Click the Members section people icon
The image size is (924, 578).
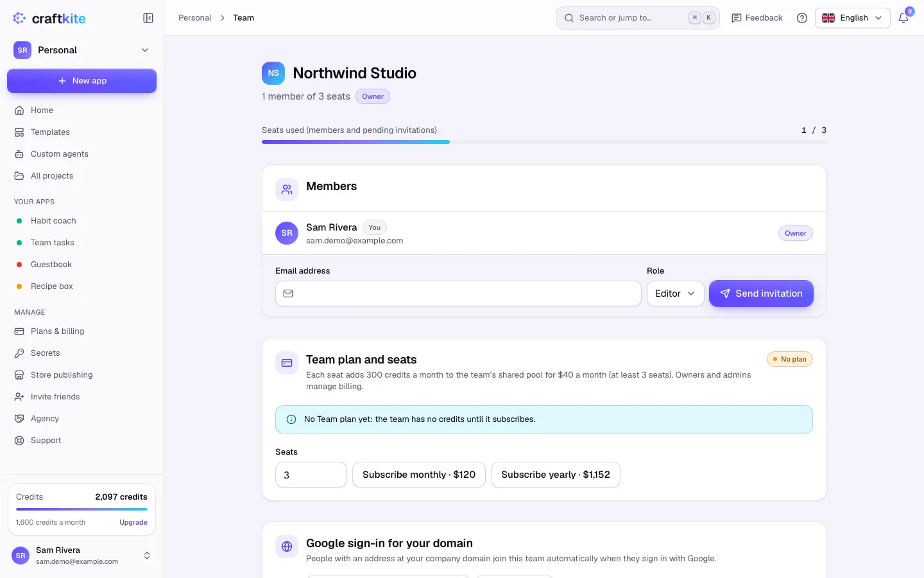click(287, 189)
